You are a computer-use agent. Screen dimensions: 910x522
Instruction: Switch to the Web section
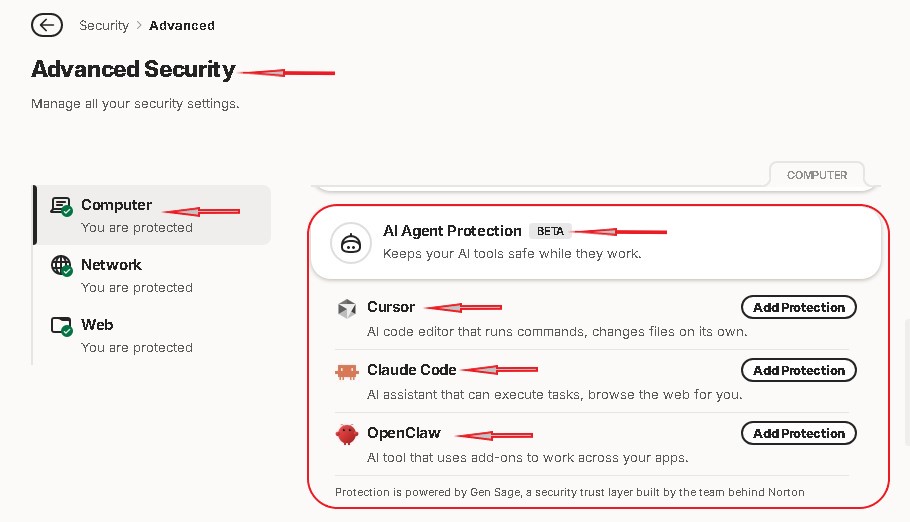(153, 335)
